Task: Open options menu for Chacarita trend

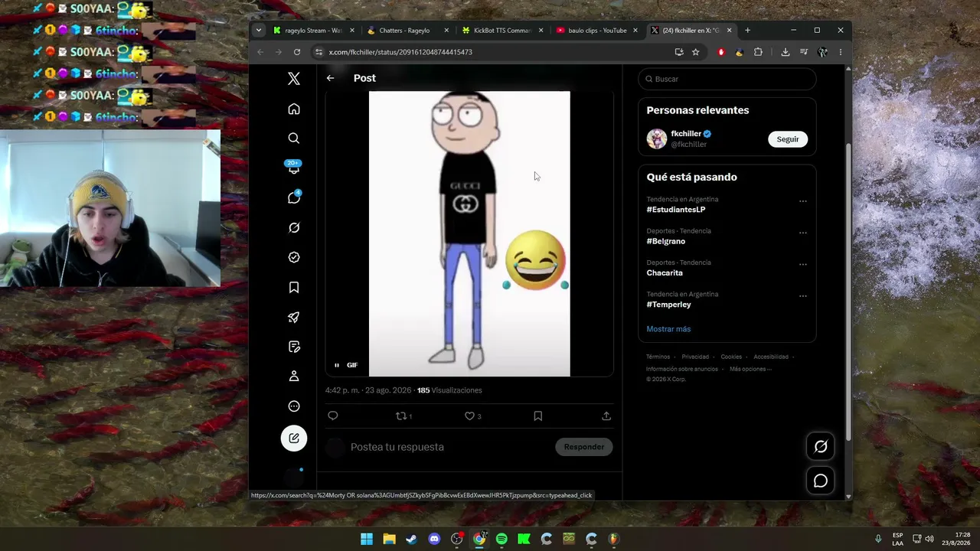Action: pyautogui.click(x=802, y=264)
